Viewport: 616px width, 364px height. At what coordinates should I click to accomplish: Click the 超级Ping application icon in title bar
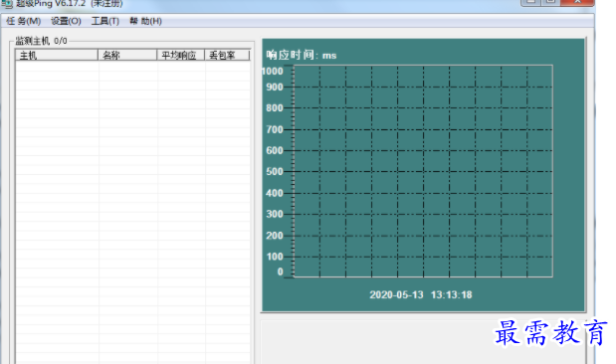[7, 4]
